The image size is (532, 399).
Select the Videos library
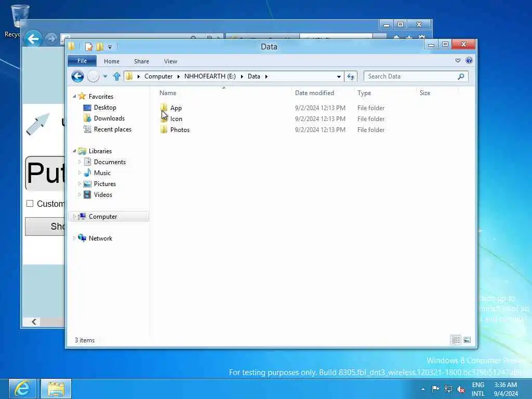103,195
